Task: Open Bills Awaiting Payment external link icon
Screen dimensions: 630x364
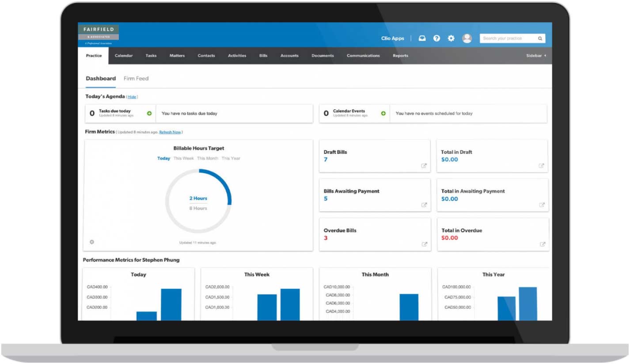Action: click(x=424, y=205)
